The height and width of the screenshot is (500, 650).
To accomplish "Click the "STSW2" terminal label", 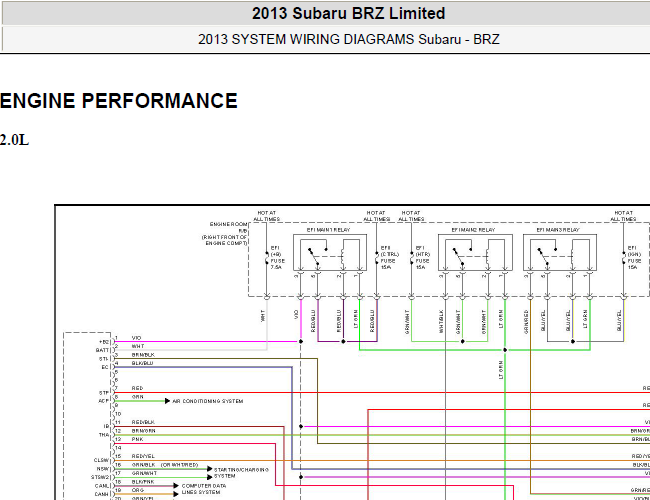I will (x=100, y=477).
